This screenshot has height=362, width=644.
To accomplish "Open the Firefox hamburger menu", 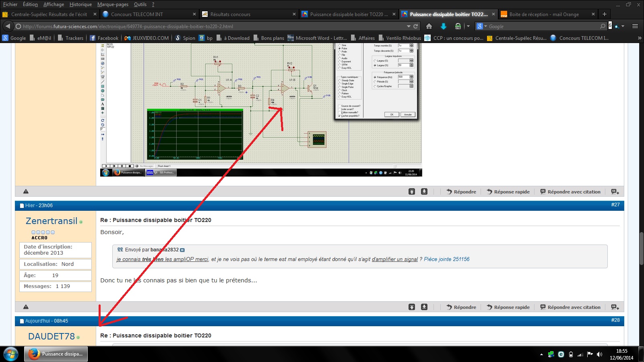I will pos(635,26).
